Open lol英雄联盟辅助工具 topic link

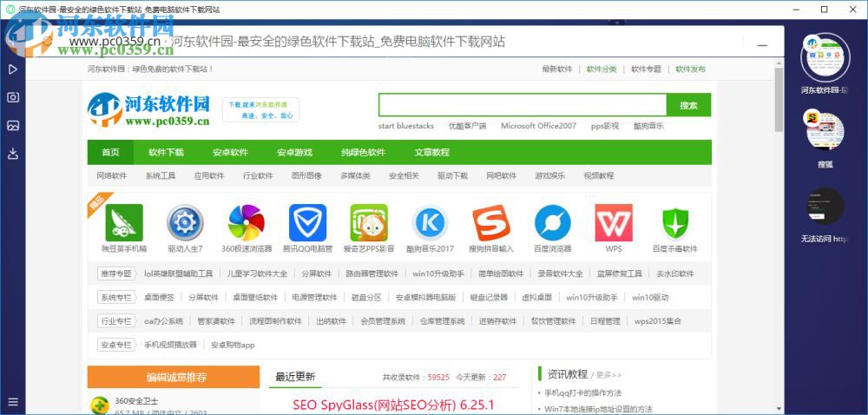coord(179,273)
